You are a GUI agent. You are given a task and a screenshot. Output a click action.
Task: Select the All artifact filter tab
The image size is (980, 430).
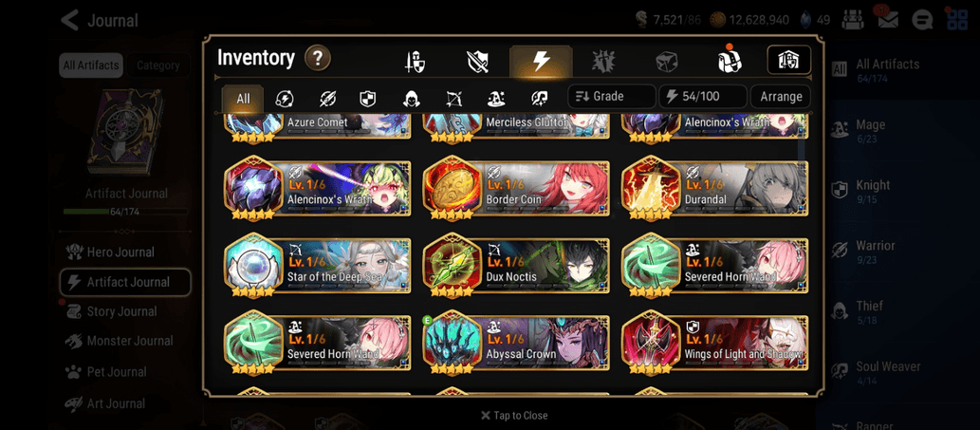tap(243, 98)
